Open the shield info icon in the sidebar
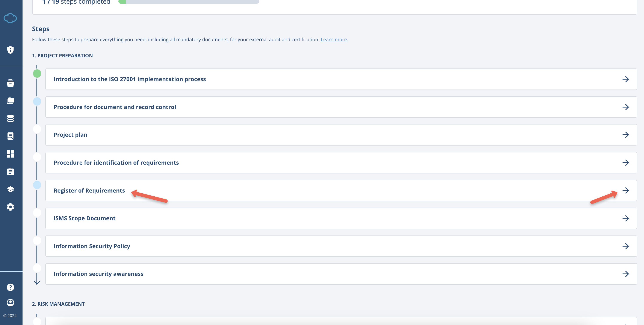Screen dimensions: 644x325 tap(10, 50)
